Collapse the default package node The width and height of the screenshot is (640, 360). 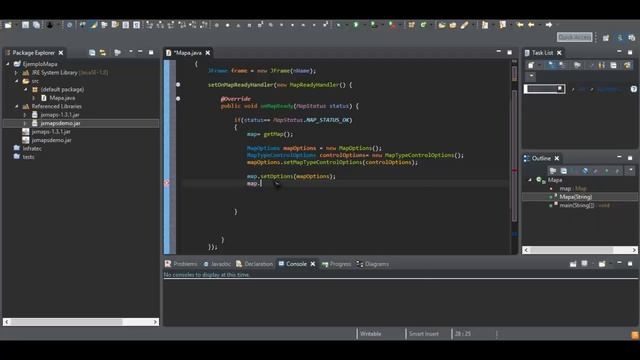pyautogui.click(x=26, y=89)
